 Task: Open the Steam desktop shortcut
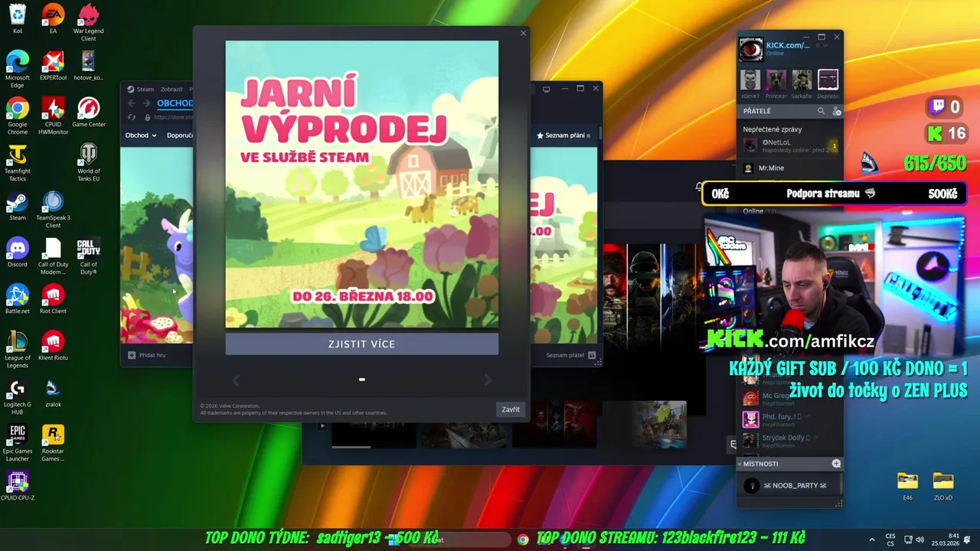pyautogui.click(x=17, y=206)
